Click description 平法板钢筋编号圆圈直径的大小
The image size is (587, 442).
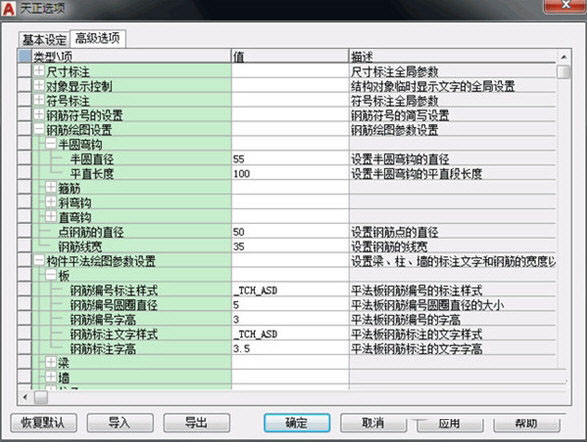pyautogui.click(x=428, y=305)
